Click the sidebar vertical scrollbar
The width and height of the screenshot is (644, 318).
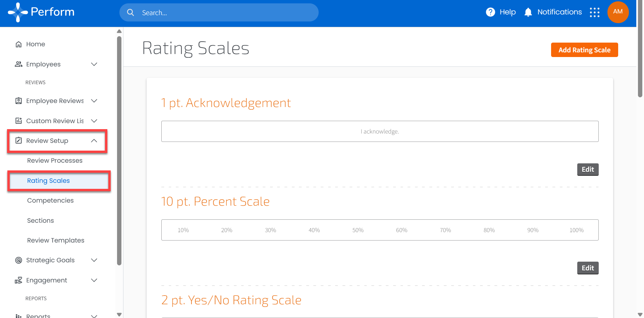tap(119, 151)
